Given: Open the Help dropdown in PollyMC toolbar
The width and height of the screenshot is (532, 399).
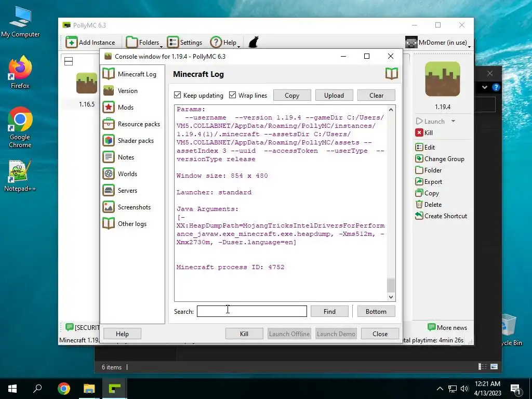Looking at the screenshot, I should point(225,43).
